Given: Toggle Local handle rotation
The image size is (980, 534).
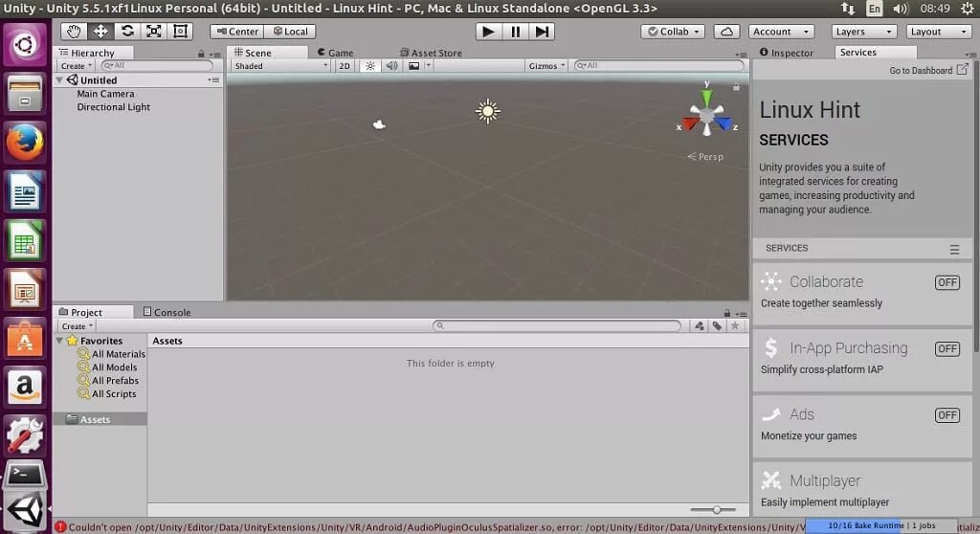Looking at the screenshot, I should (x=290, y=32).
